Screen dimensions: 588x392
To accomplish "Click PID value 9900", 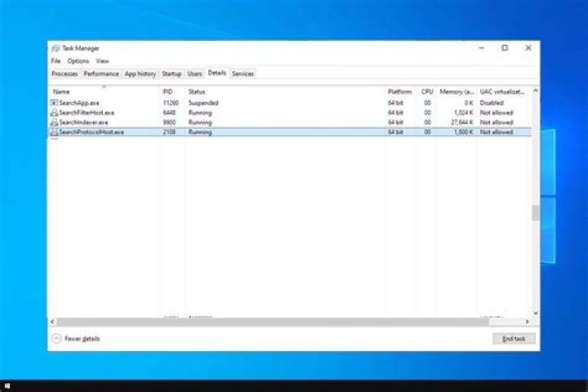I will point(169,122).
